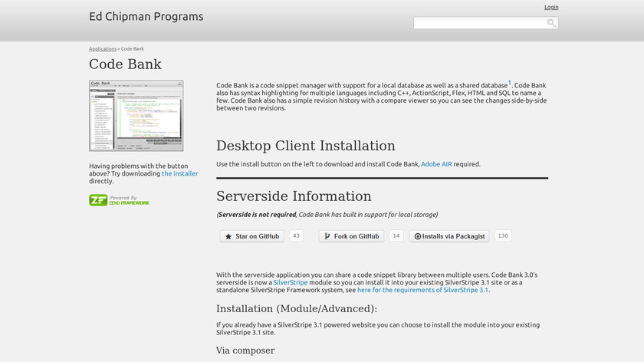Viewport: 644px width, 362px height.
Task: Select the Code Bank breadcrumb item
Action: [x=133, y=48]
